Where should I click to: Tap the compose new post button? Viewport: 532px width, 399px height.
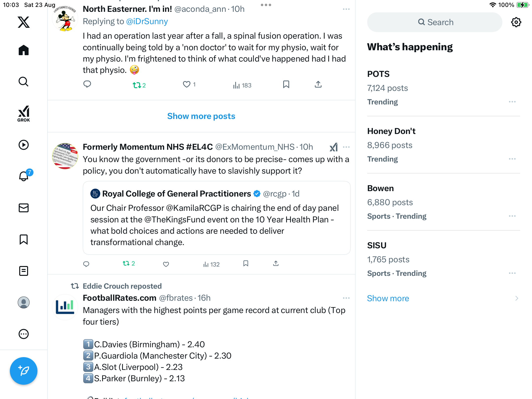tap(24, 371)
